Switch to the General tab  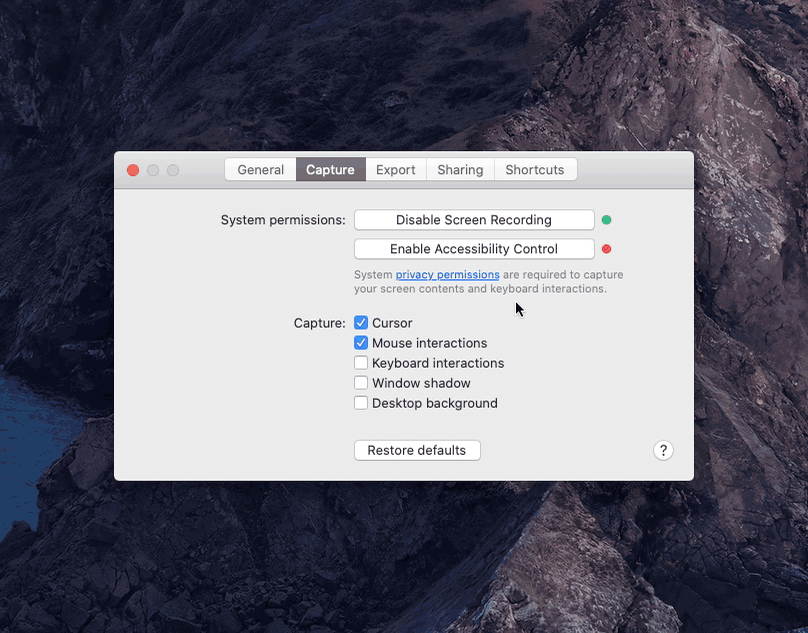click(260, 170)
